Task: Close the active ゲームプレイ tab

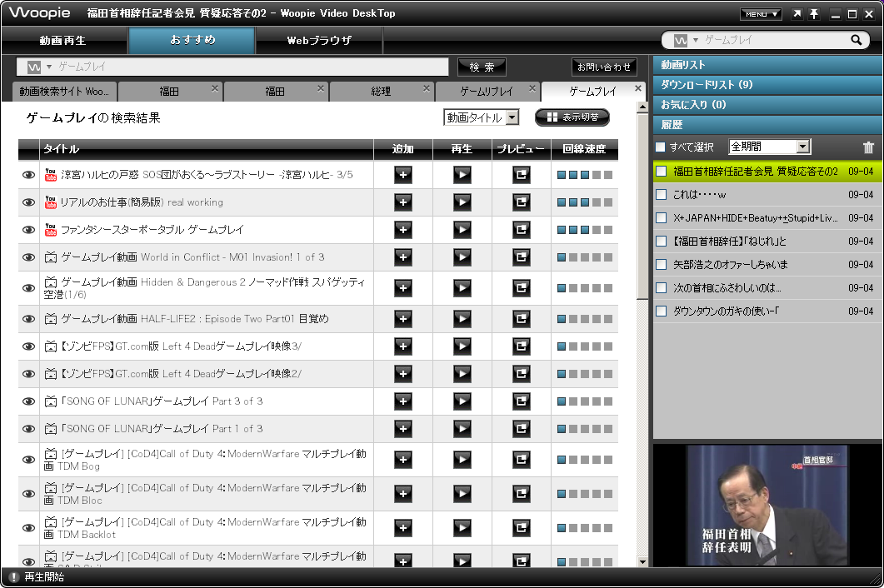Action: [x=638, y=88]
